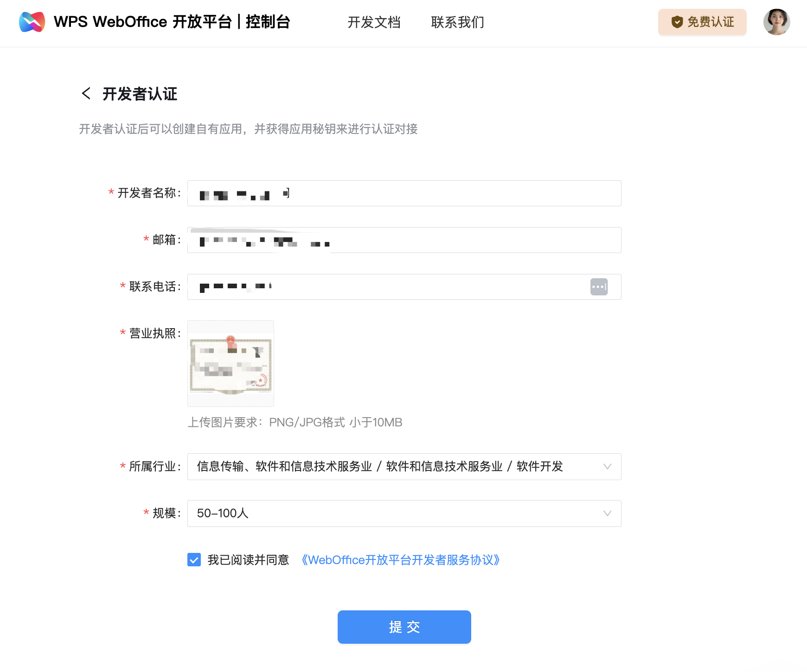
Task: Click the chevron arrow of 50-100人 selector
Action: coord(607,514)
